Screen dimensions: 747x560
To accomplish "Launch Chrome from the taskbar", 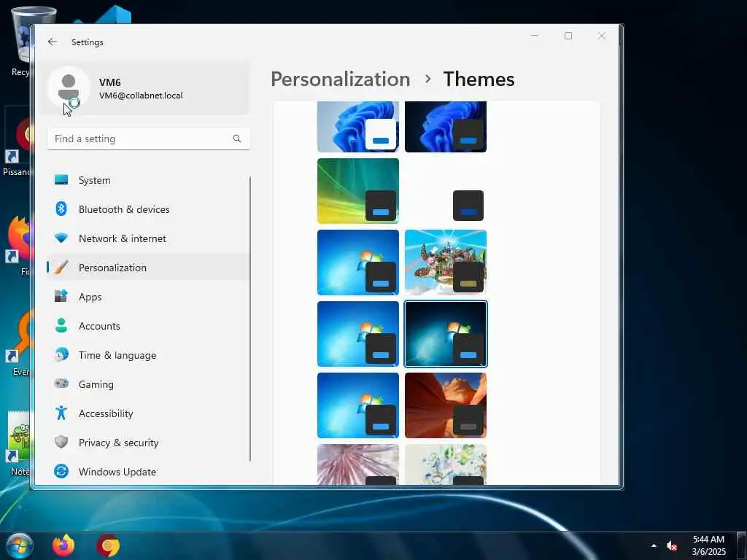I will [x=108, y=545].
